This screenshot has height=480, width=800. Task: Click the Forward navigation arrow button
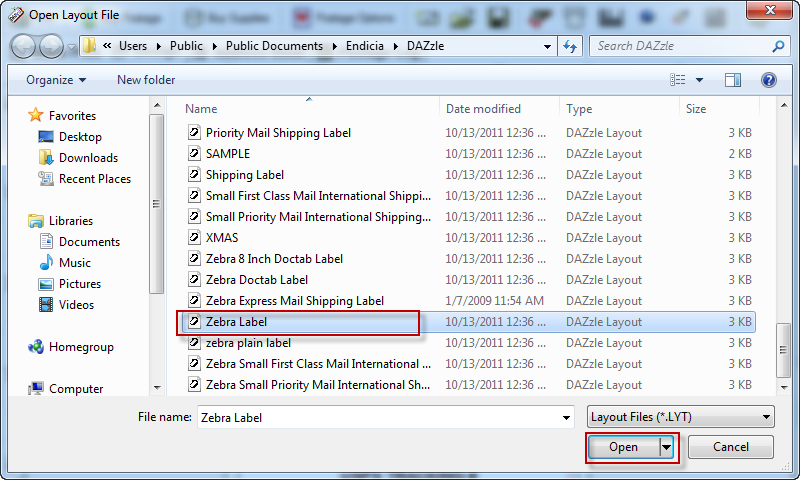click(x=52, y=46)
